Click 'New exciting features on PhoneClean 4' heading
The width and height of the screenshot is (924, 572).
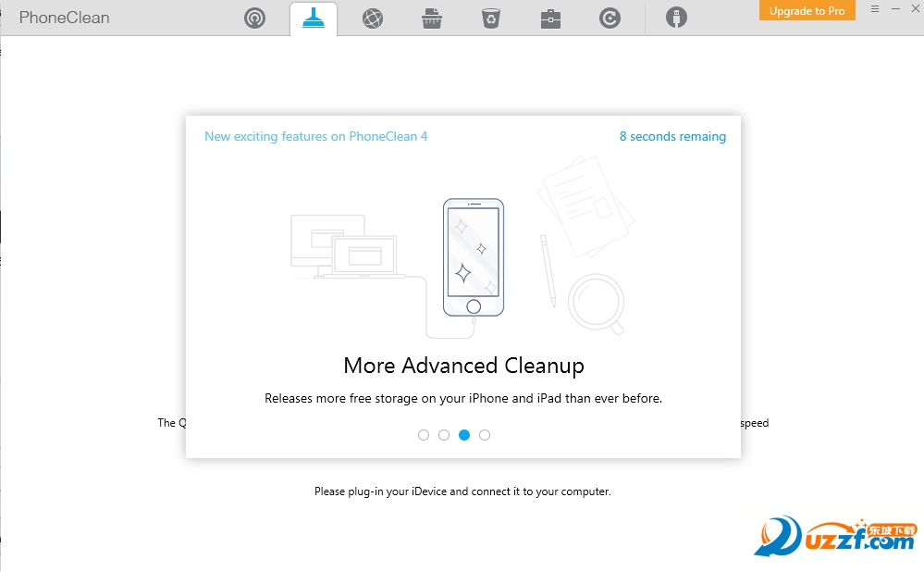pos(315,136)
